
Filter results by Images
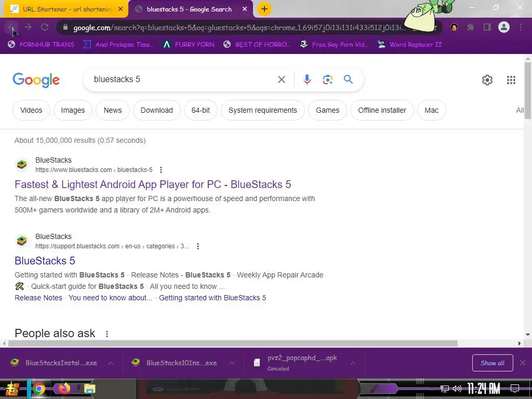click(x=73, y=110)
